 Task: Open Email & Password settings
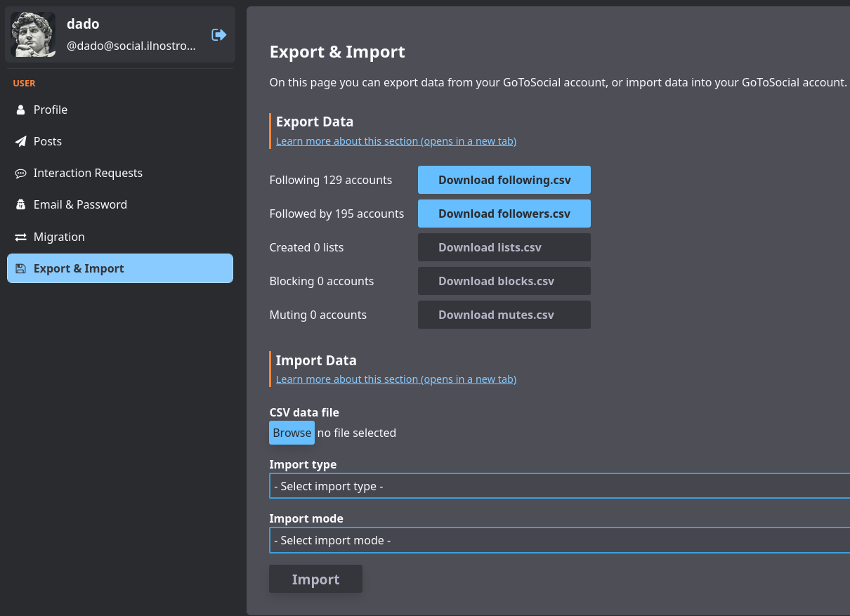80,205
